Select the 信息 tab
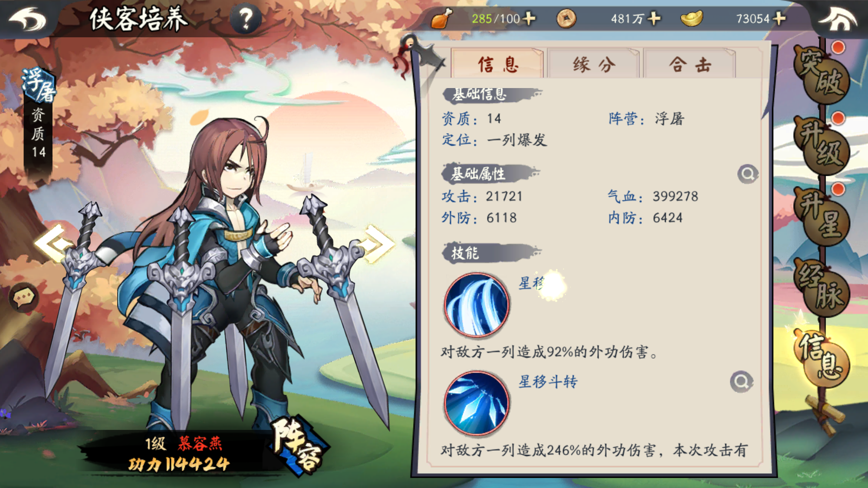The height and width of the screenshot is (488, 868). click(498, 64)
